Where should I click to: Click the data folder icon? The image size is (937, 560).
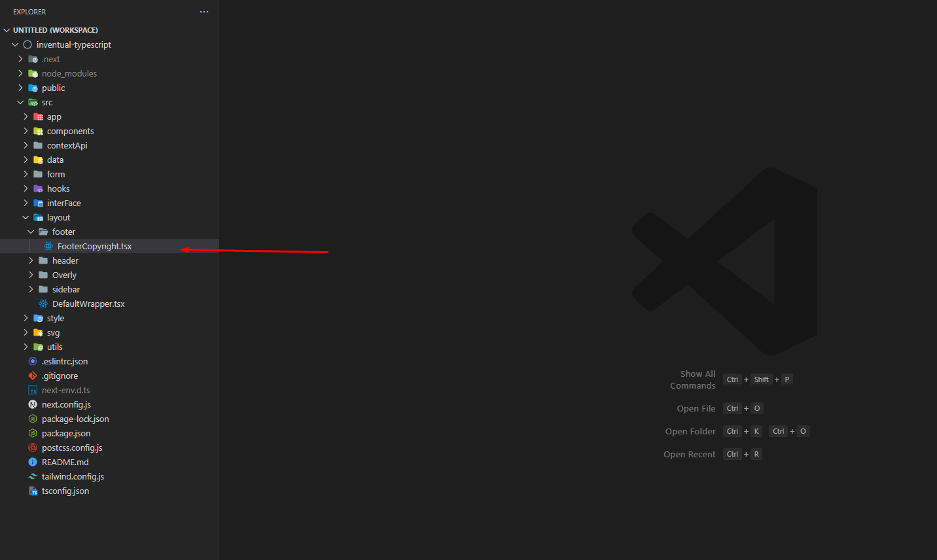[x=38, y=160]
